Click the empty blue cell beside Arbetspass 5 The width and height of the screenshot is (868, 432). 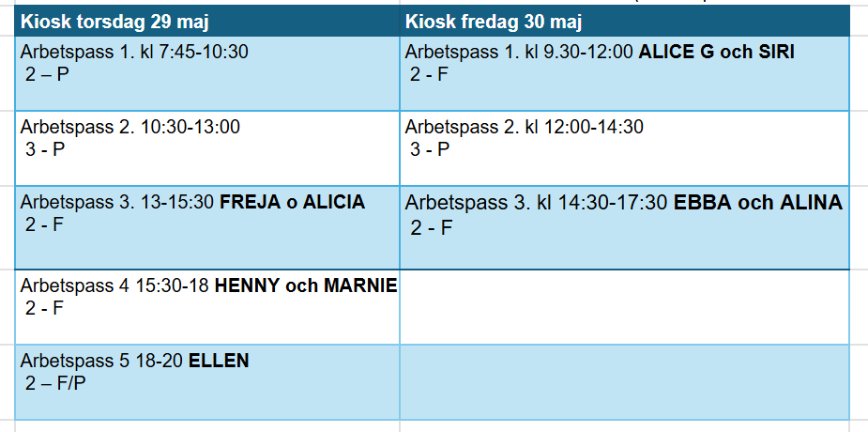624,381
